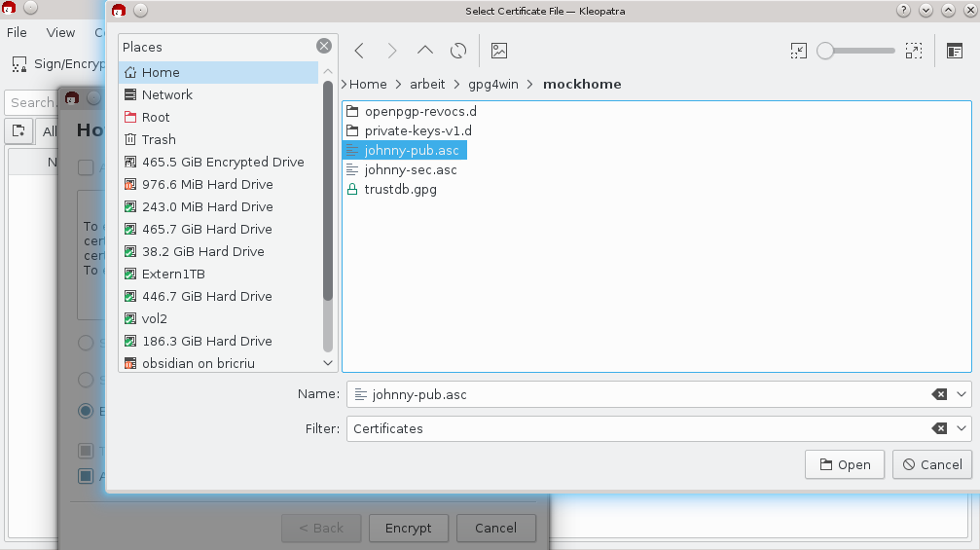Tick the unchecked checkbox below the wizard heading
Viewport: 980px width, 550px height.
pyautogui.click(x=86, y=167)
